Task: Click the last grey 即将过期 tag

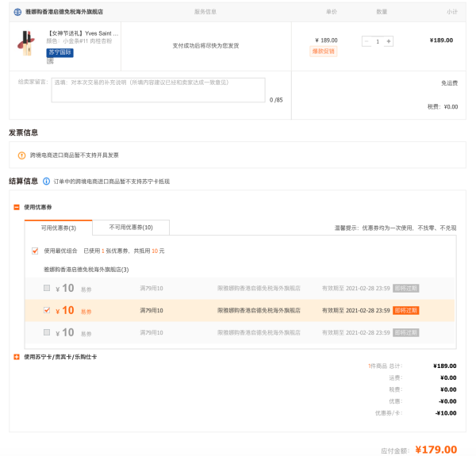Action: pyautogui.click(x=406, y=332)
